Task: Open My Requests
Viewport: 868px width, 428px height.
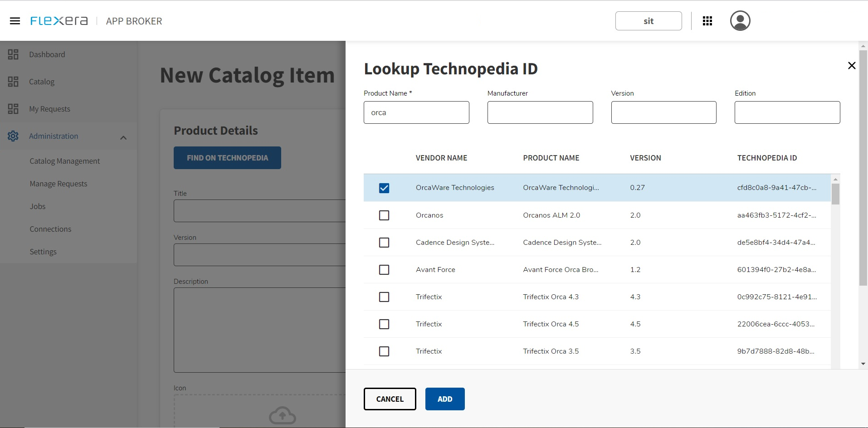Action: (50, 109)
